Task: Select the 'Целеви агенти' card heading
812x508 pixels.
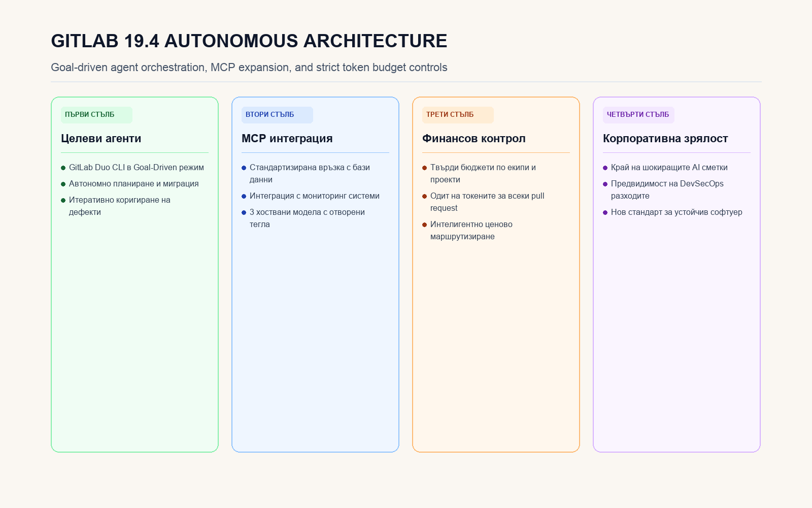Action: click(101, 138)
